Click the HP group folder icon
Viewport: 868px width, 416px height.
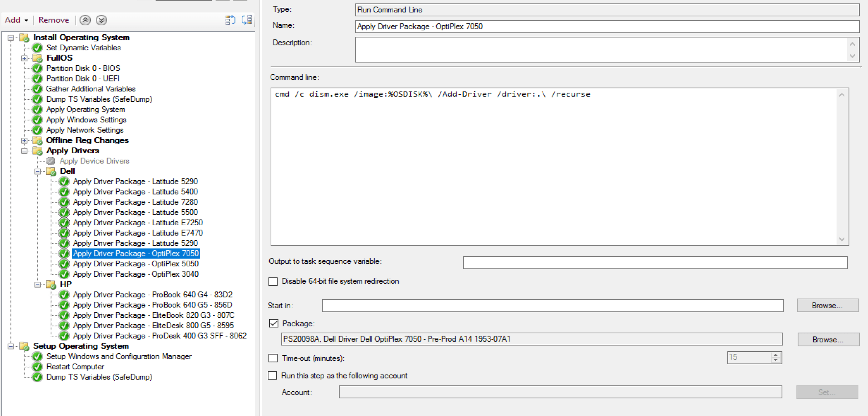51,285
